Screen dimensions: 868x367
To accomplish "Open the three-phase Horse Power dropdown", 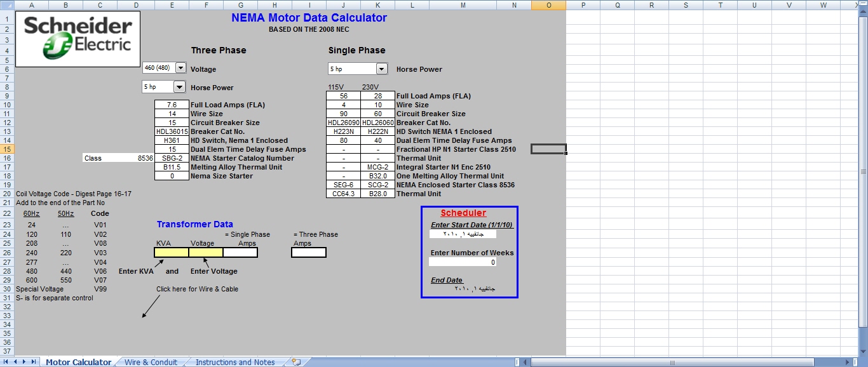I will coord(179,87).
